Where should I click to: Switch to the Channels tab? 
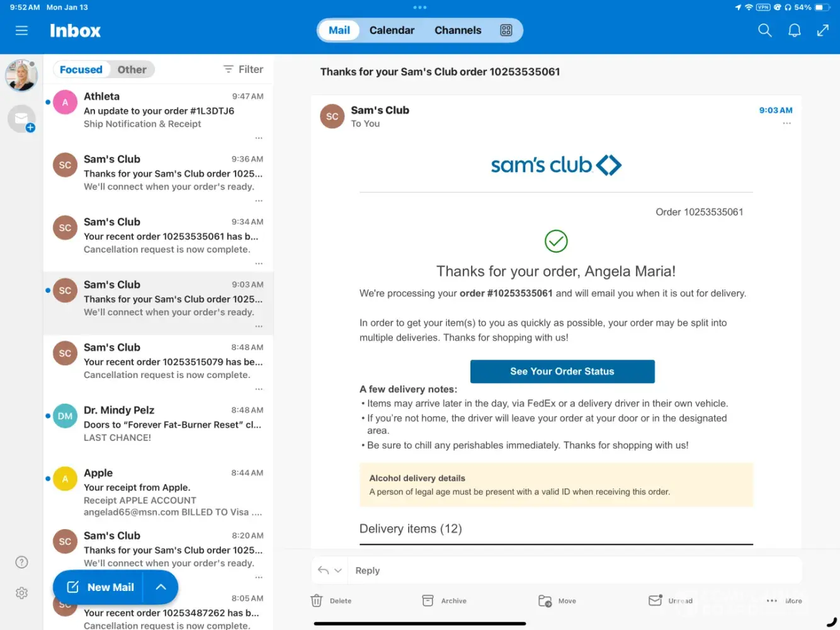click(x=458, y=30)
